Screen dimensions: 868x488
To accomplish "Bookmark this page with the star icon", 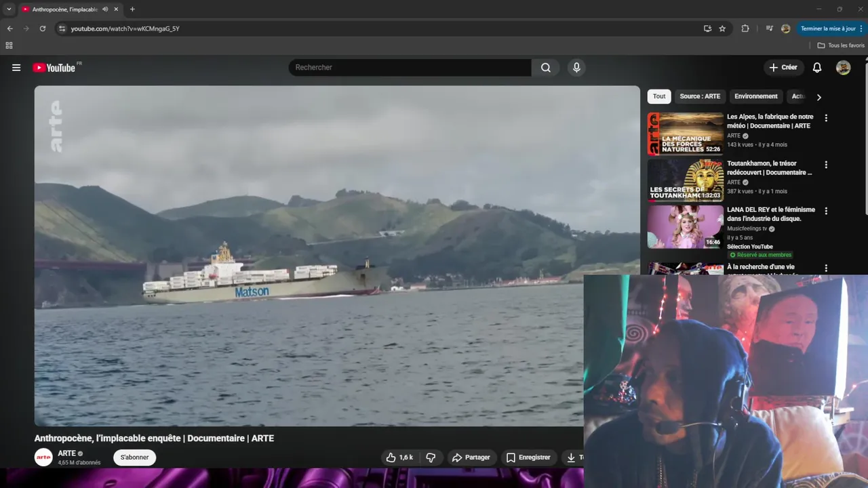I will pyautogui.click(x=722, y=28).
